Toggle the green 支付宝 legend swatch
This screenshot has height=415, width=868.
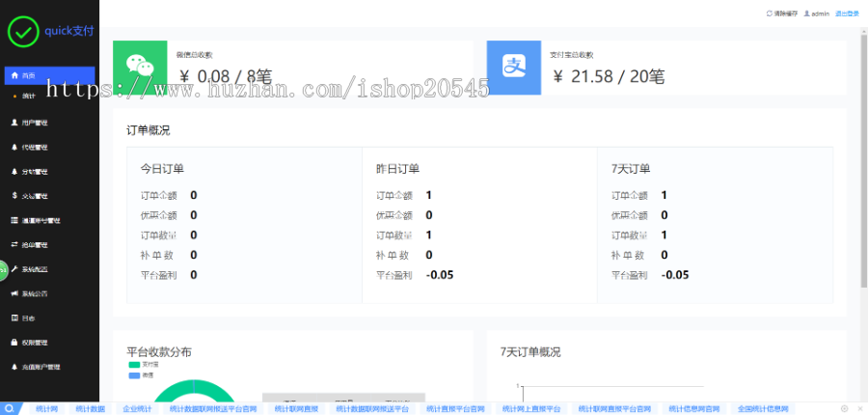tap(133, 365)
